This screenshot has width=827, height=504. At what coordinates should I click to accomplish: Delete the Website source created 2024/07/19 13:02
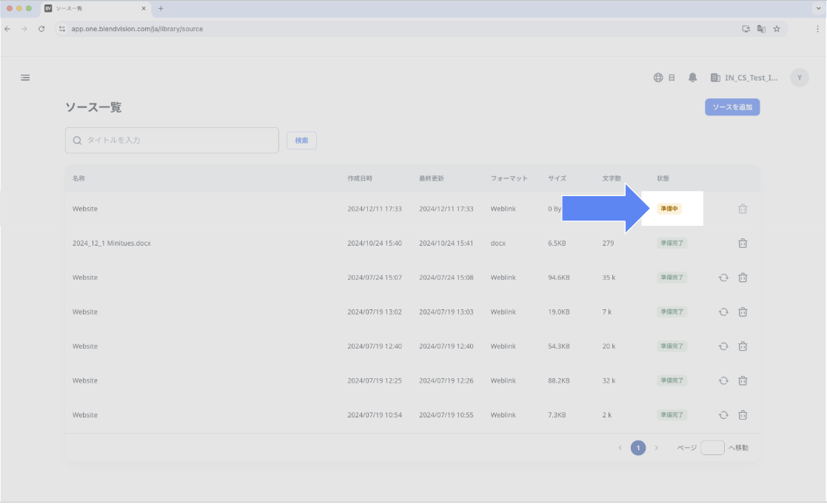tap(743, 312)
